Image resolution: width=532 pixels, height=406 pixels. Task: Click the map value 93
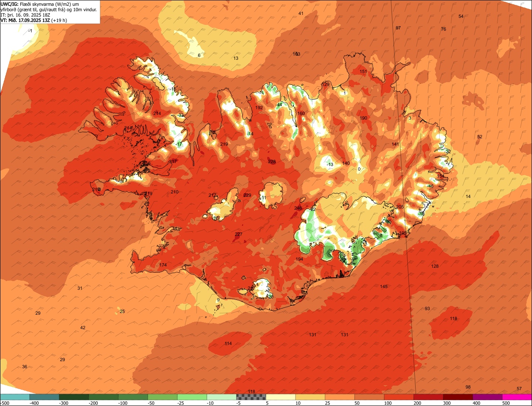click(x=427, y=309)
